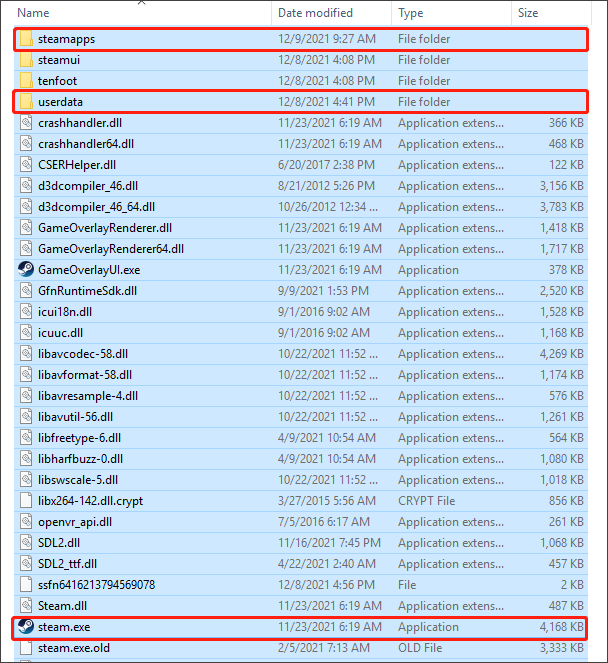Click the 6/20/2017 2:38 PM date cell
This screenshot has width=608, height=663.
(326, 164)
